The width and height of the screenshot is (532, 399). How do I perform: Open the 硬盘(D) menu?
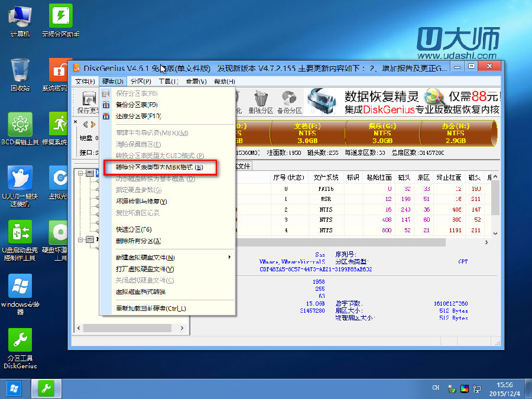(113, 82)
